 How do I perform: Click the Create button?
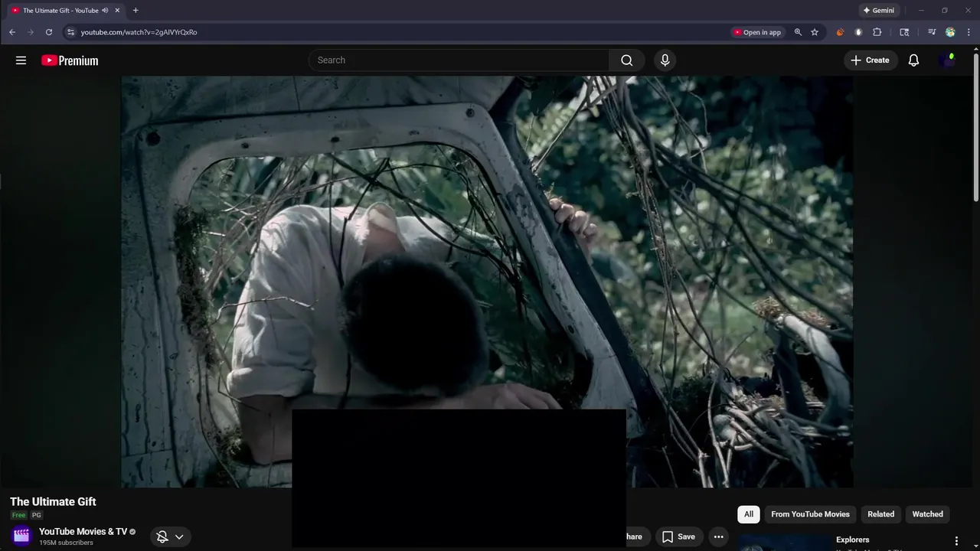click(871, 60)
